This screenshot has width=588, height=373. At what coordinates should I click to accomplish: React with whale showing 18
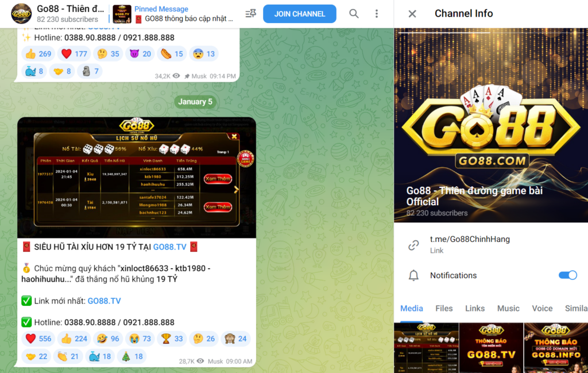click(100, 356)
